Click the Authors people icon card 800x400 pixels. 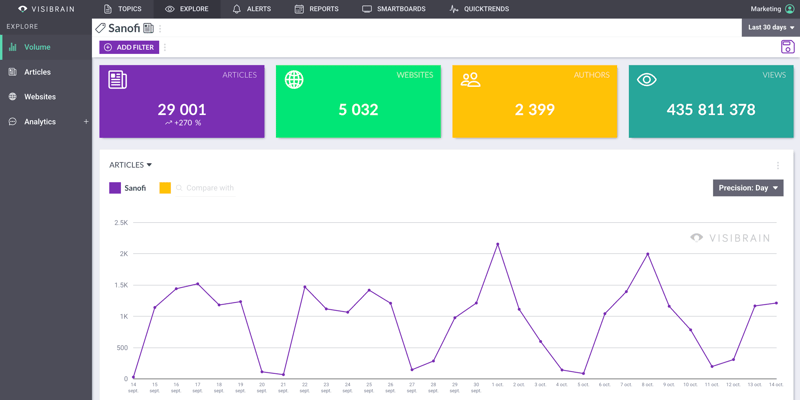(470, 80)
